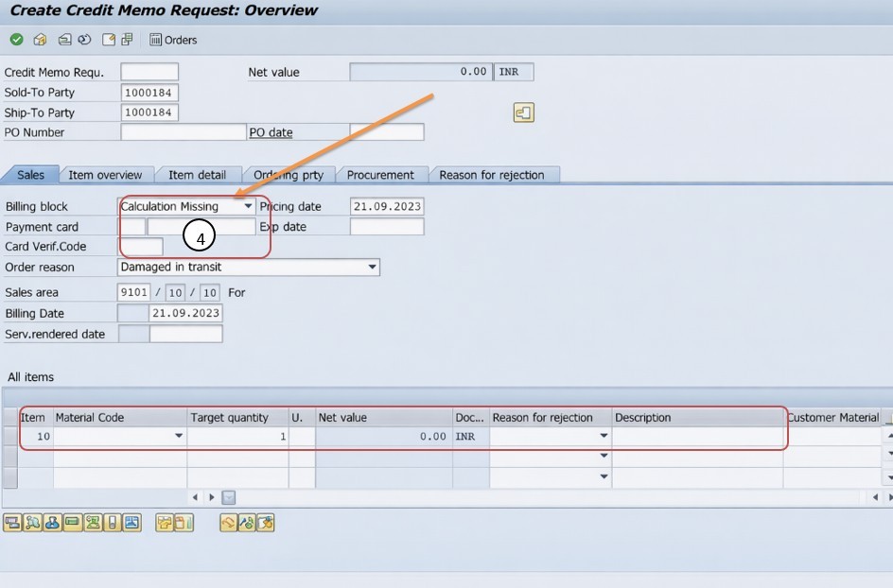Click the Orders button in toolbar
The image size is (893, 588).
[x=174, y=40]
